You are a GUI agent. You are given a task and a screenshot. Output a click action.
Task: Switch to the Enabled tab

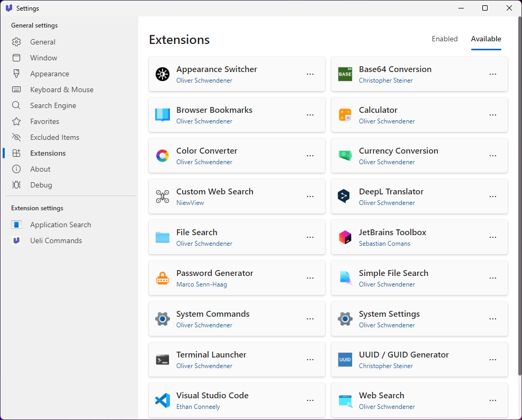coord(445,39)
